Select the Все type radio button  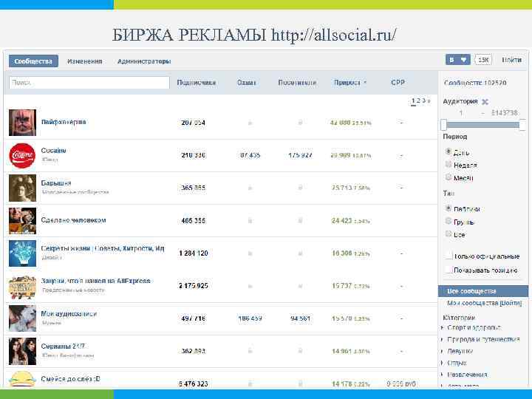pyautogui.click(x=449, y=233)
